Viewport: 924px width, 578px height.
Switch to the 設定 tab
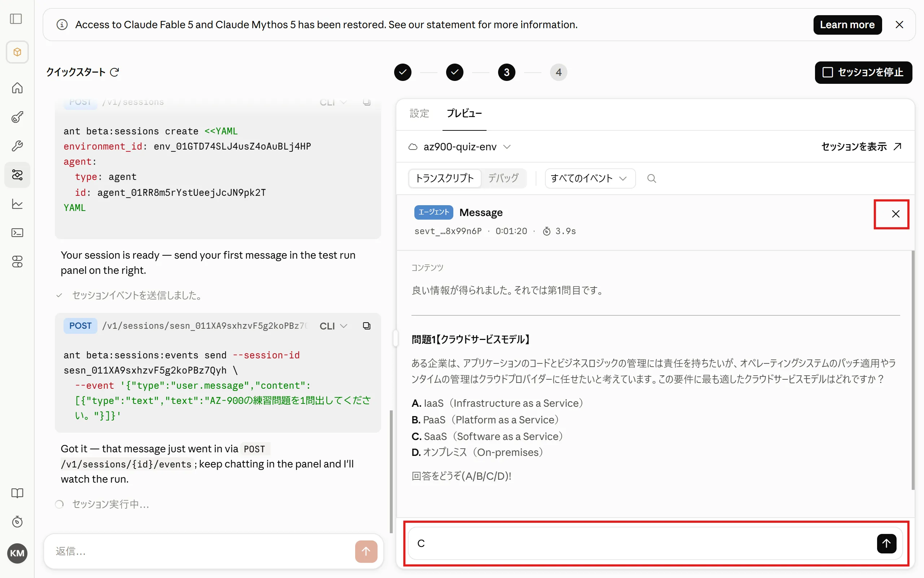(419, 113)
